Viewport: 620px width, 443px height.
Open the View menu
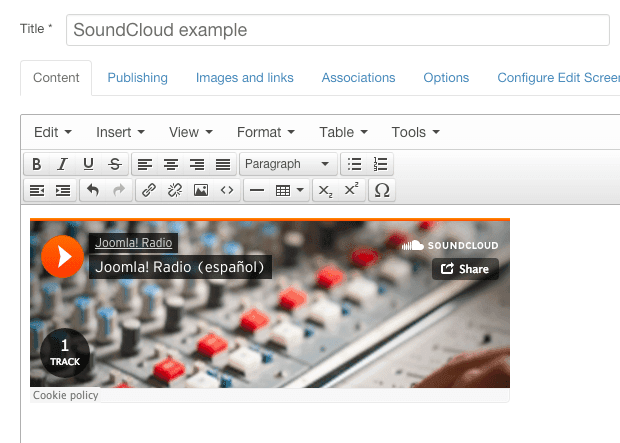click(191, 132)
